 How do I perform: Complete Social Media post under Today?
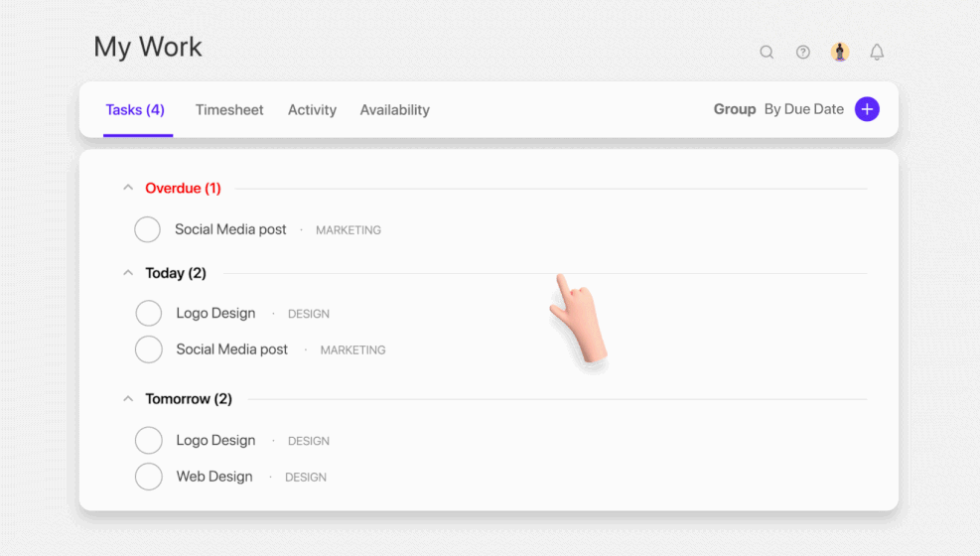click(149, 349)
